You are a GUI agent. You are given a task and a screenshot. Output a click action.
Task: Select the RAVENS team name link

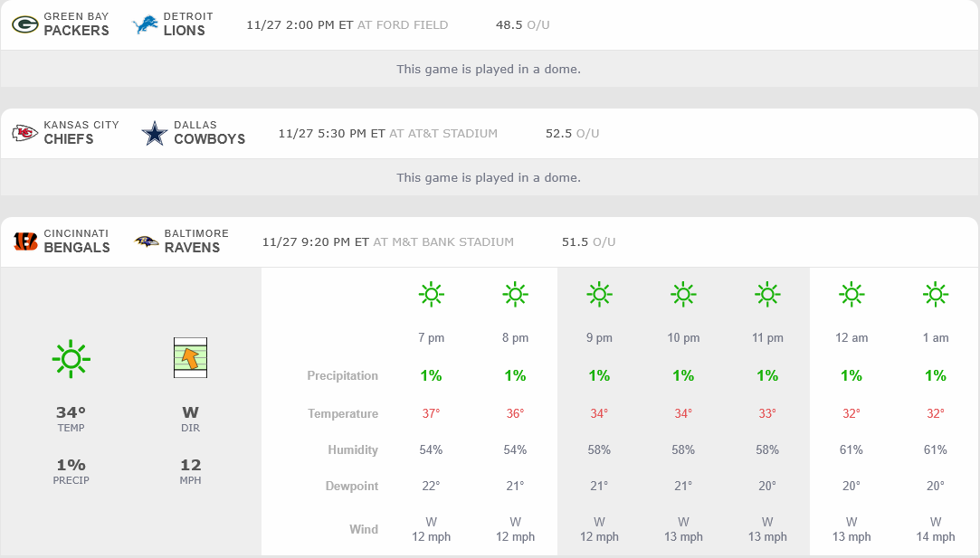point(192,248)
